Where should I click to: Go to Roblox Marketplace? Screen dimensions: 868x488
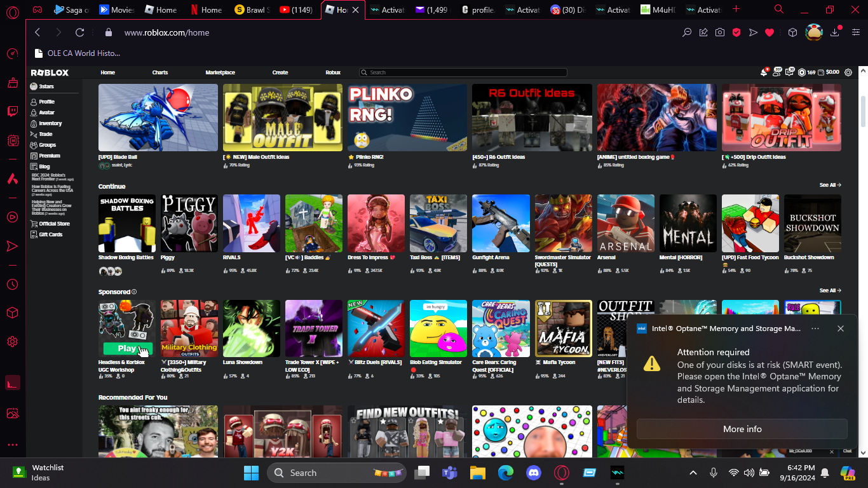[x=220, y=72]
